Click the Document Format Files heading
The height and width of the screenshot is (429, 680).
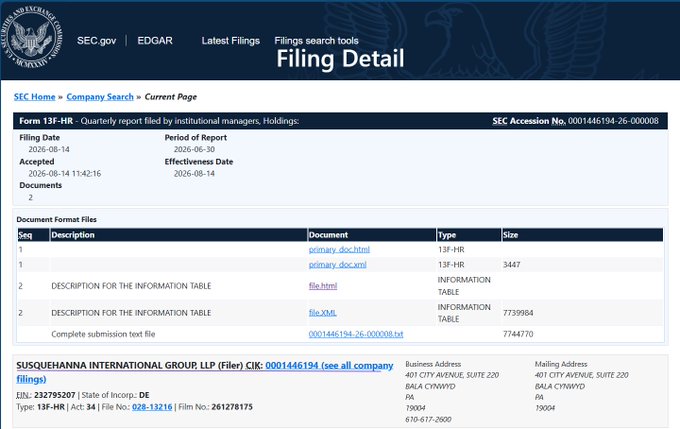(x=56, y=219)
